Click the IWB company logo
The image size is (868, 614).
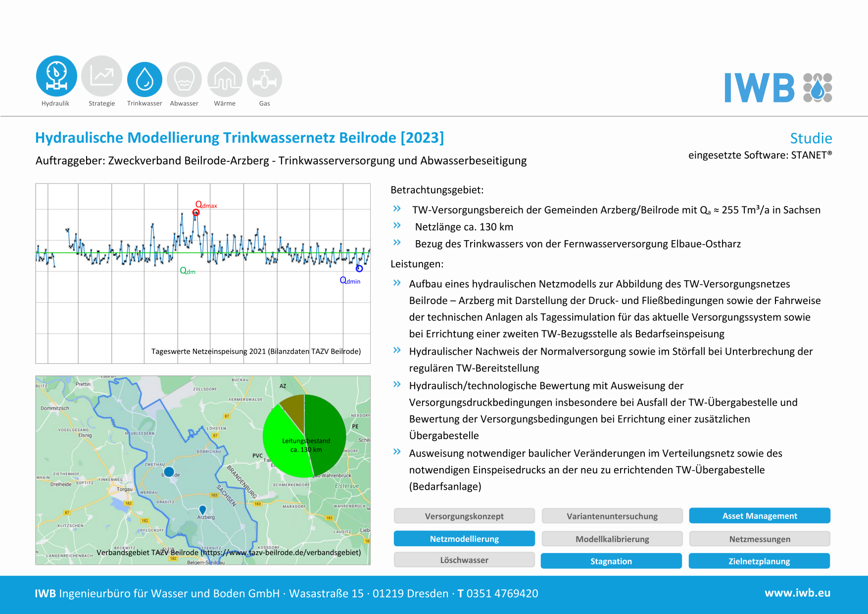tap(778, 88)
